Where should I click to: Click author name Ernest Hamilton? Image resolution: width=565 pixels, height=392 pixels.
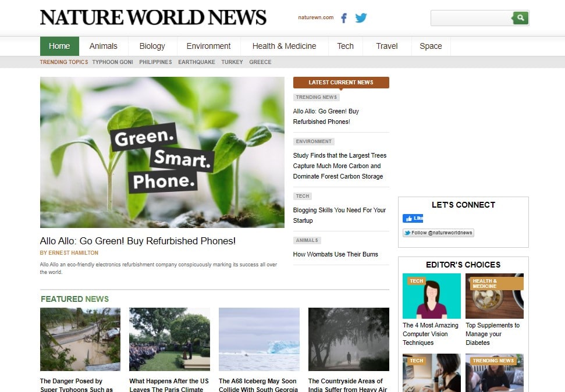pyautogui.click(x=69, y=253)
